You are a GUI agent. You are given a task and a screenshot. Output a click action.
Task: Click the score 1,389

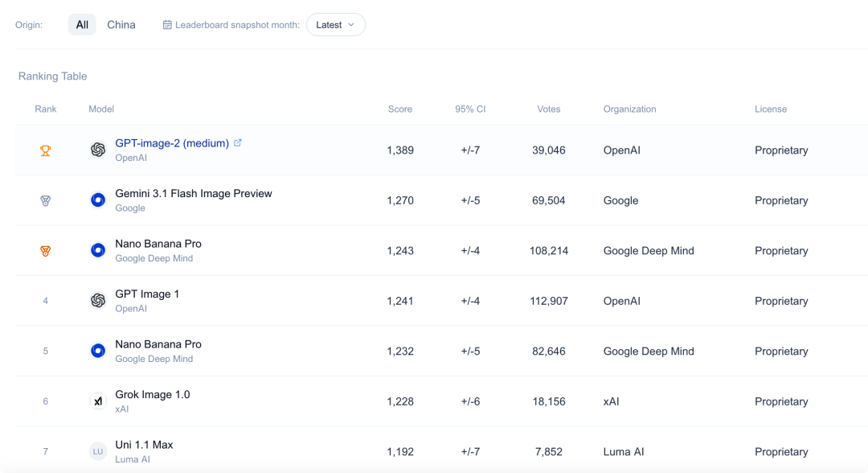(400, 150)
